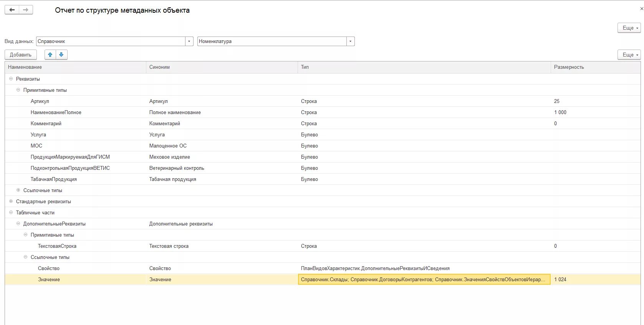This screenshot has height=325, width=644.
Task: Click the back navigation arrow
Action: tap(12, 10)
